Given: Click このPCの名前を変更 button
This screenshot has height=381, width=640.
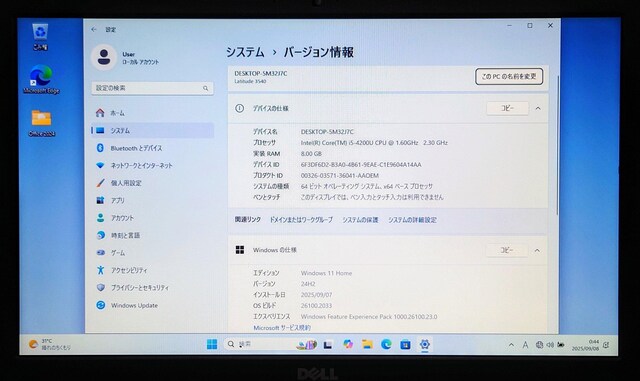Looking at the screenshot, I should (x=509, y=76).
